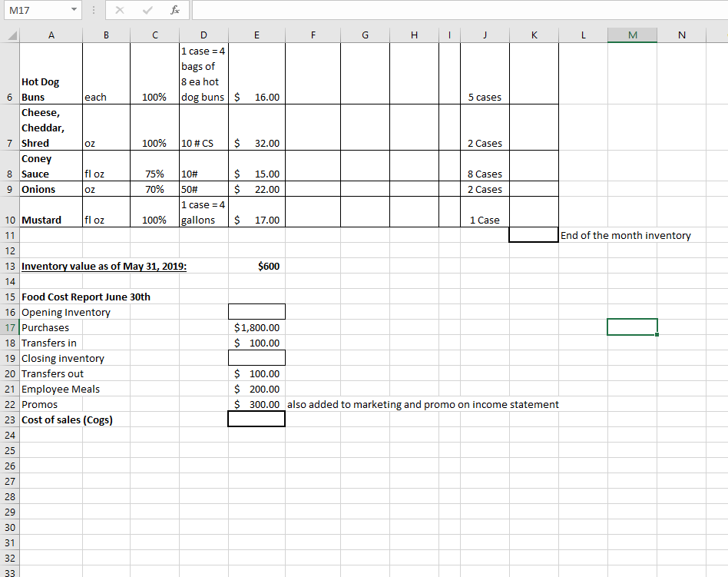The image size is (728, 577).
Task: Select the empty Opening Inventory value cell
Action: (256, 311)
